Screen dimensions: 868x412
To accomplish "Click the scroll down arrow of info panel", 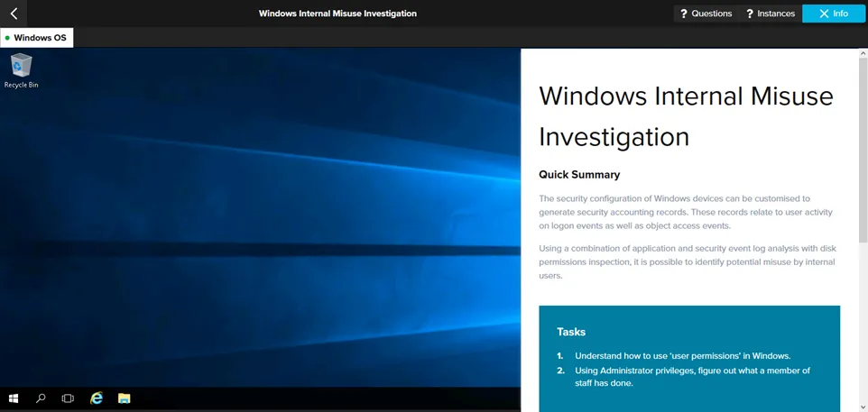I will pos(862,406).
